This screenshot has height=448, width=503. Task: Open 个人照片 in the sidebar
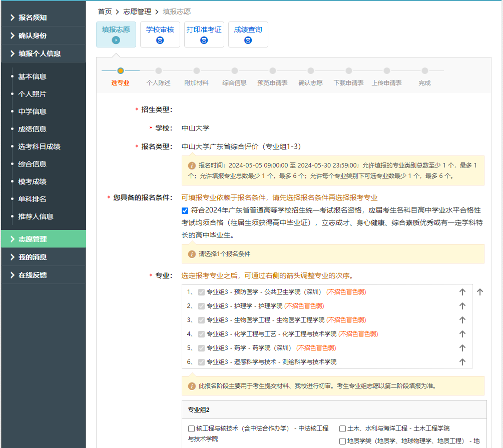tap(32, 94)
